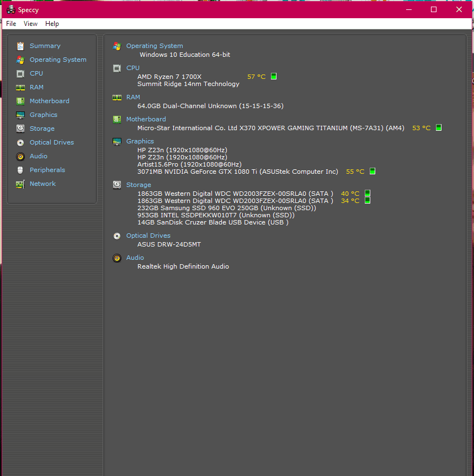Click the Operating System heading link in summary

coord(155,46)
